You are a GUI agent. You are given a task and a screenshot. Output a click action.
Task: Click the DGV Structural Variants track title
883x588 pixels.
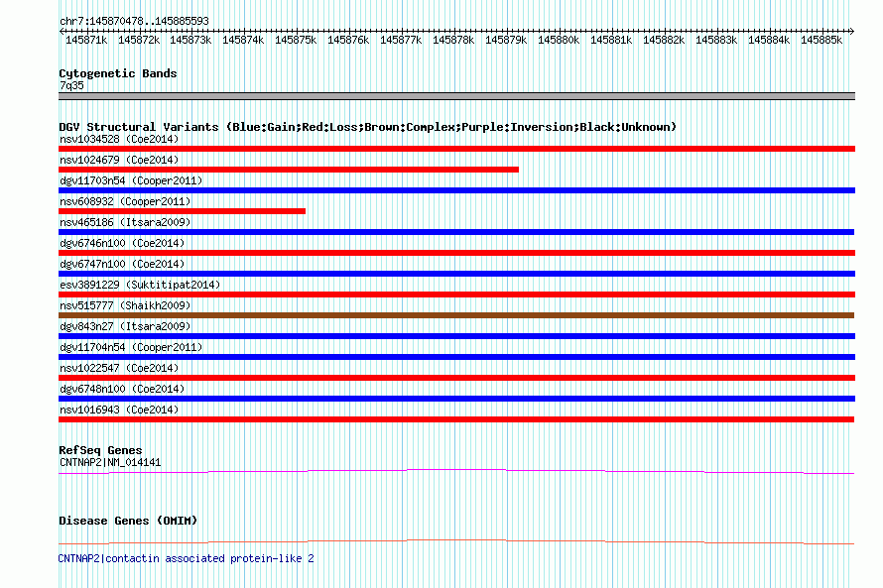coord(368,127)
